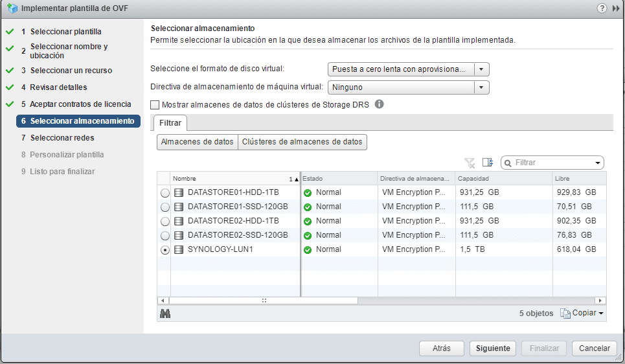Viewport: 625px width, 364px height.
Task: Click the Cancelar button
Action: [594, 348]
